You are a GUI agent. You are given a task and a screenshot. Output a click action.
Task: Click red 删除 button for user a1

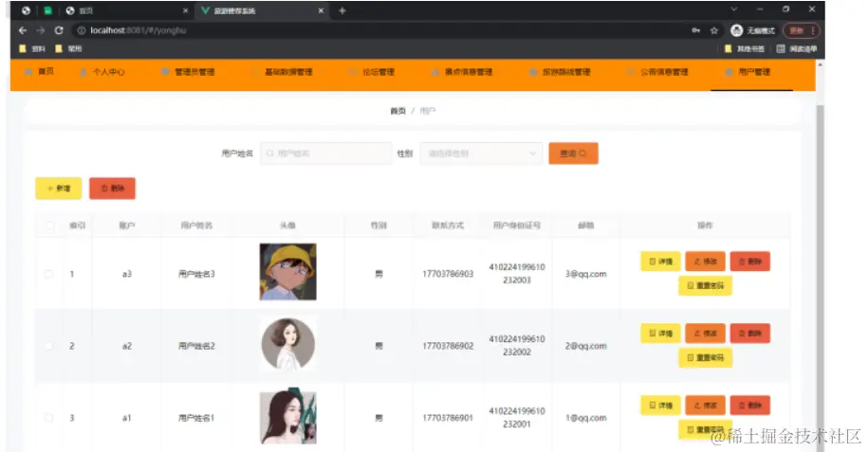tap(750, 405)
